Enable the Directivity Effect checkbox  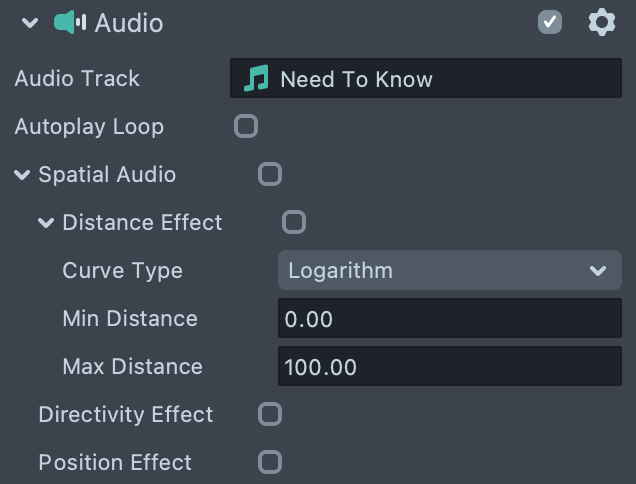point(269,414)
